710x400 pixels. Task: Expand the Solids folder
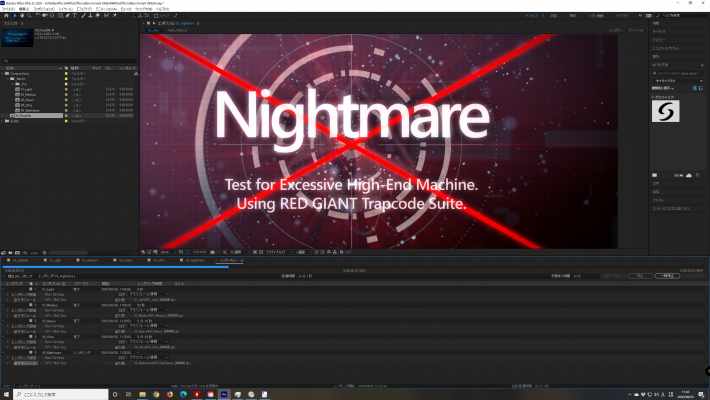[x=4, y=121]
